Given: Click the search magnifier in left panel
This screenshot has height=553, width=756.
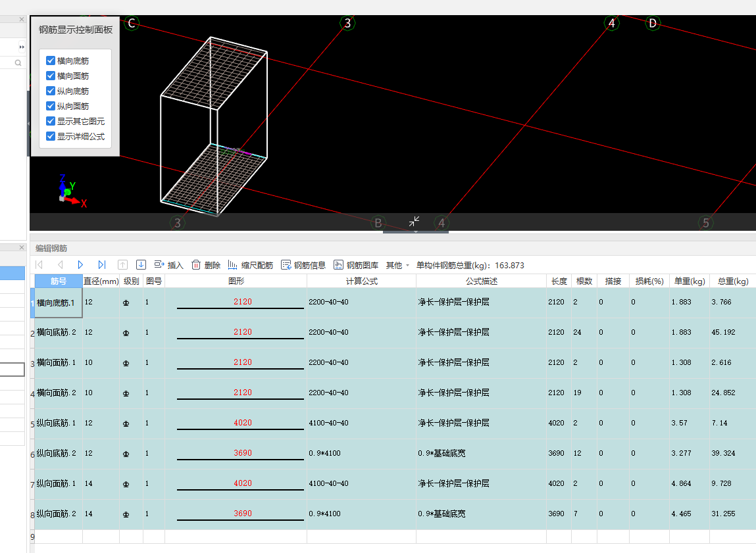Looking at the screenshot, I should (x=18, y=62).
